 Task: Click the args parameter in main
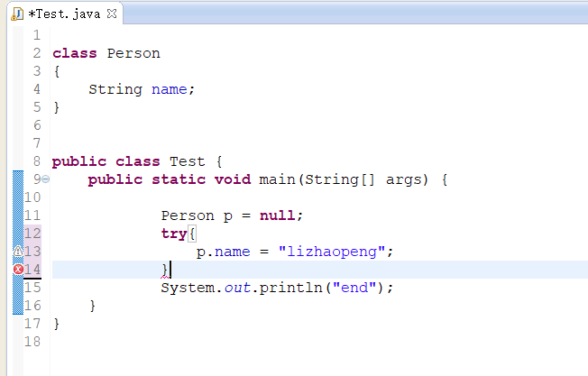[403, 179]
